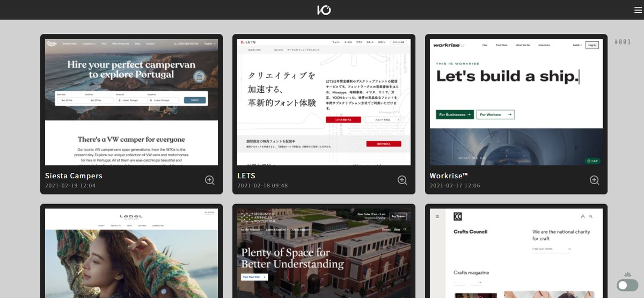Click the menu icon in Crafts Council preview
The height and width of the screenshot is (298, 644).
coord(437,216)
